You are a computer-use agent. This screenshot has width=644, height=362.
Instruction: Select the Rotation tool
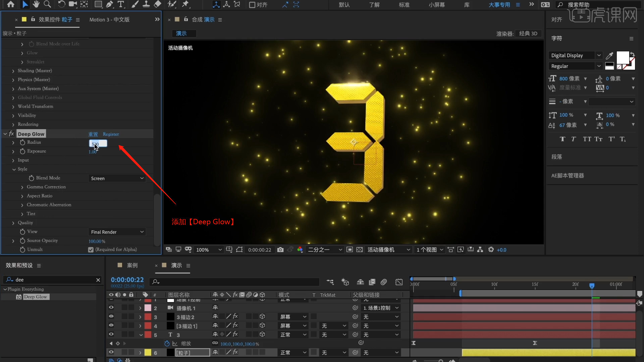(x=61, y=4)
